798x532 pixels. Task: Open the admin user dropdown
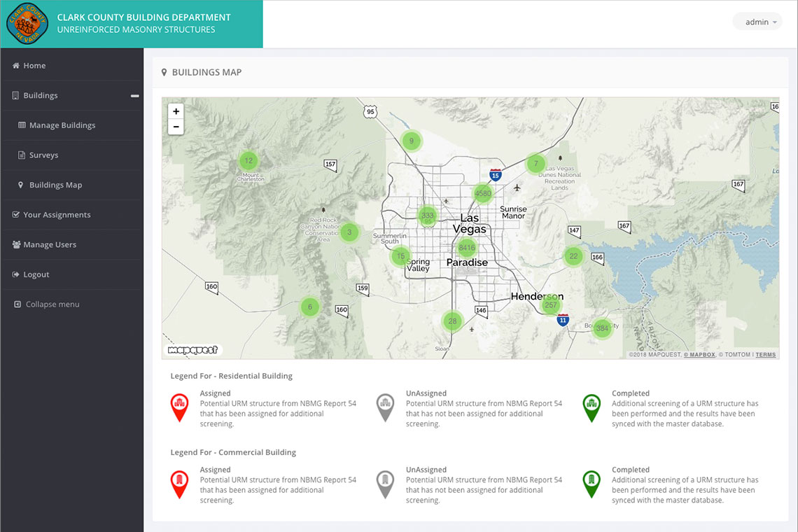[757, 22]
